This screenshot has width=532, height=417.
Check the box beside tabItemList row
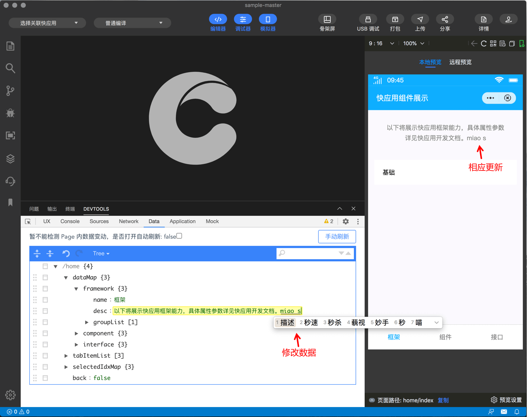[x=45, y=355]
